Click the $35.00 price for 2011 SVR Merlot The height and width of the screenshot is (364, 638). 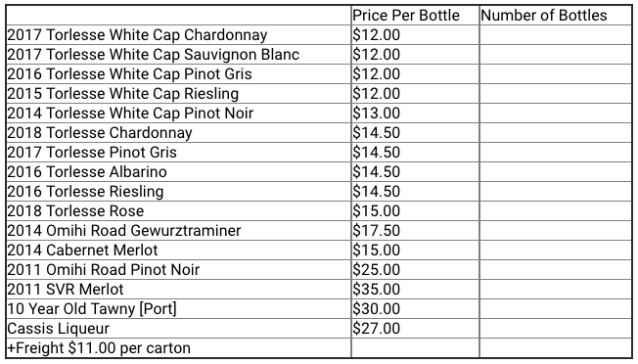tap(377, 290)
